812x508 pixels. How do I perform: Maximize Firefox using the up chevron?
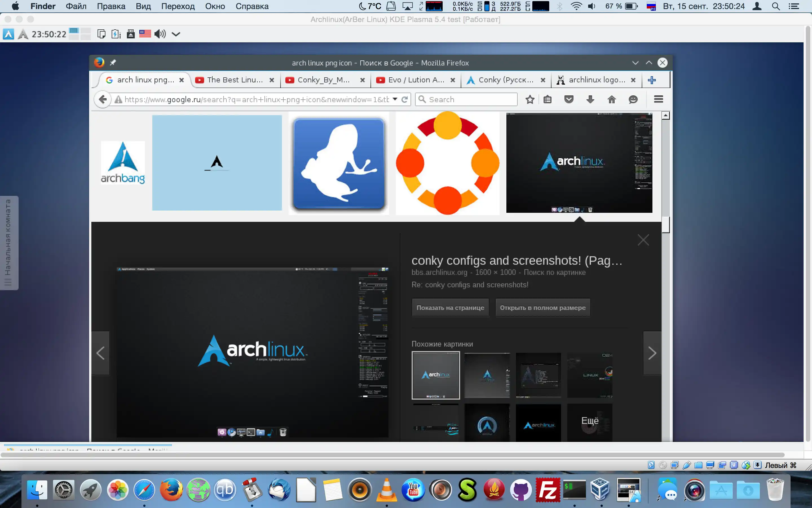pos(649,63)
